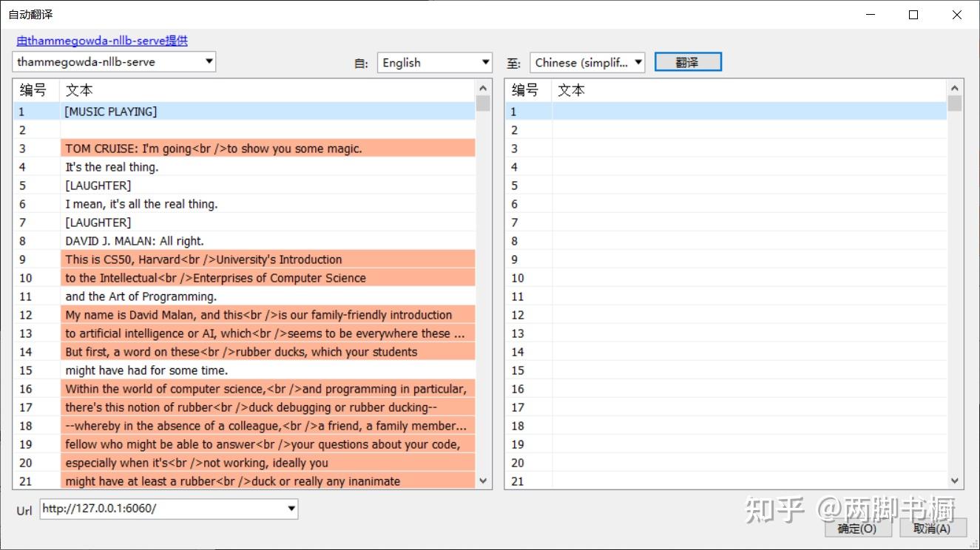Click the right list scroll-down arrow
Screen dimensions: 980x550
coord(955,481)
